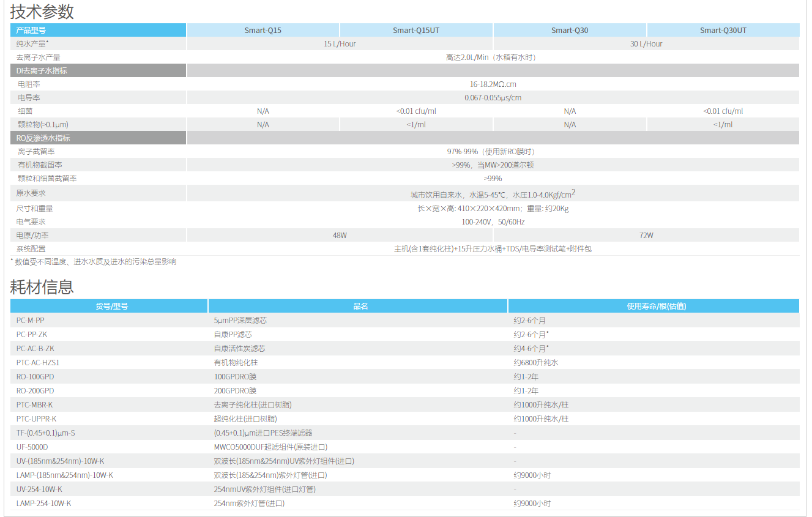This screenshot has height=517, width=812.
Task: Select the TF-(0.45+0.1)μm-S part number
Action: pos(46,433)
